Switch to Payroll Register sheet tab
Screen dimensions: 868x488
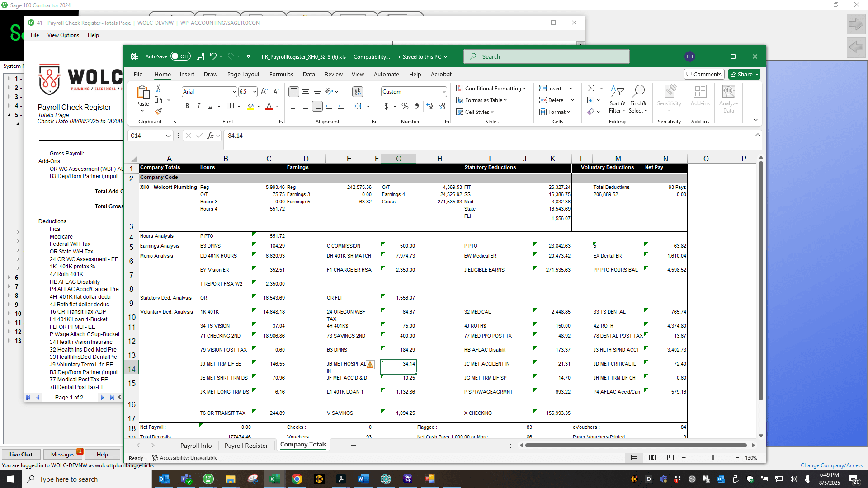(246, 446)
